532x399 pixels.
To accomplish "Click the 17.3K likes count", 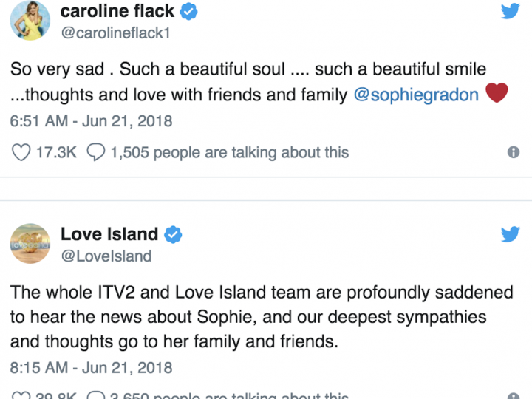I will tap(55, 152).
